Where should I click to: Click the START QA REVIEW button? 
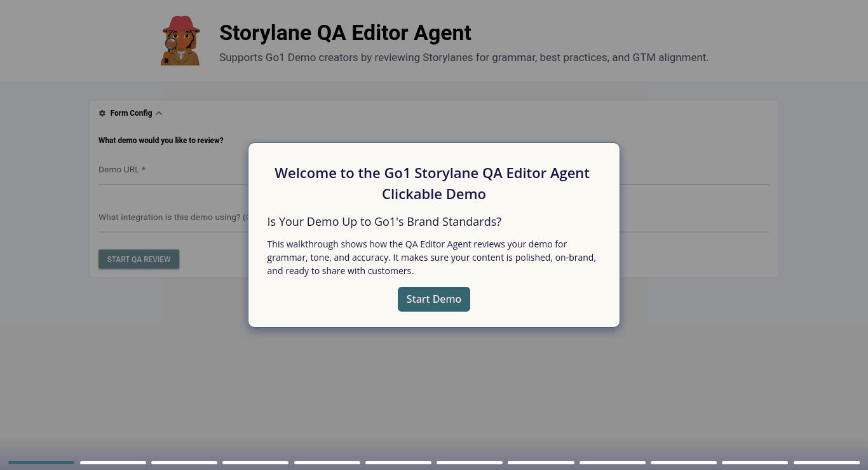coord(139,259)
